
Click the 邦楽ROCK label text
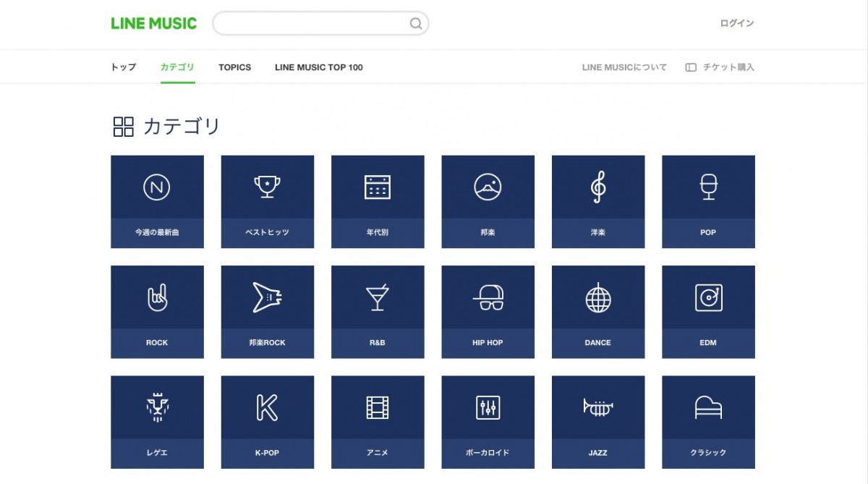(x=267, y=343)
